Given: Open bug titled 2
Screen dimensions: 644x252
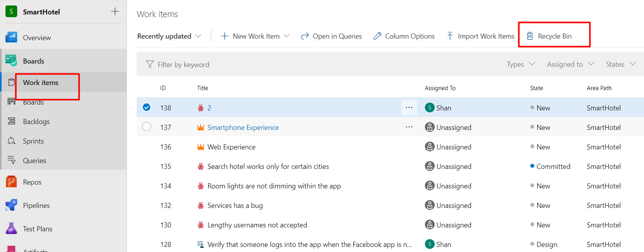Looking at the screenshot, I should coord(209,108).
